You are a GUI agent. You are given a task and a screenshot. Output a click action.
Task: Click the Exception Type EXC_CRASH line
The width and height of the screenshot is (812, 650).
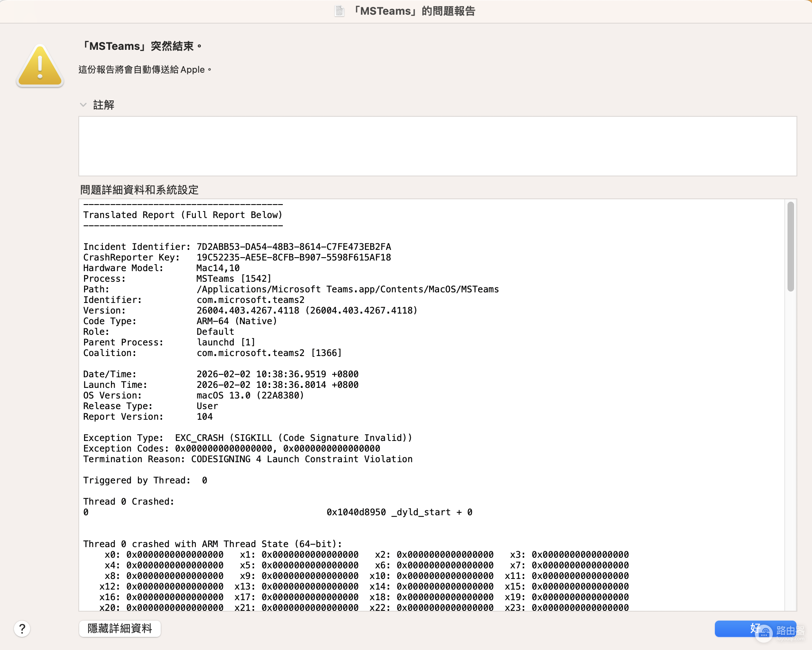[x=248, y=438]
